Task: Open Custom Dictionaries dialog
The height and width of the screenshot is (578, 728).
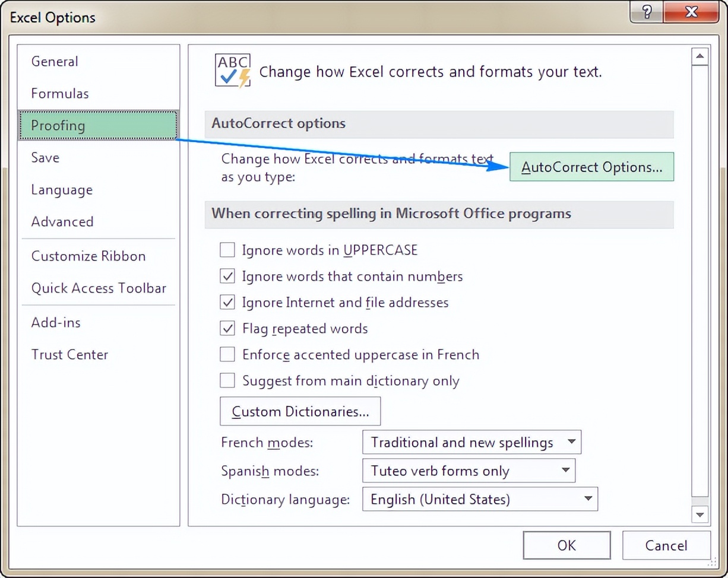Action: [300, 411]
